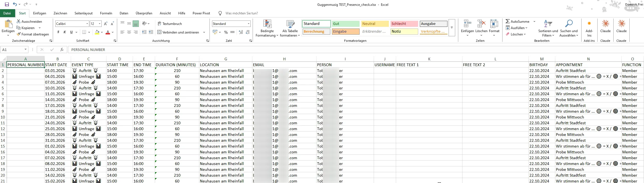Apply yellow fill color bucket
The image size is (644, 183).
click(97, 32)
